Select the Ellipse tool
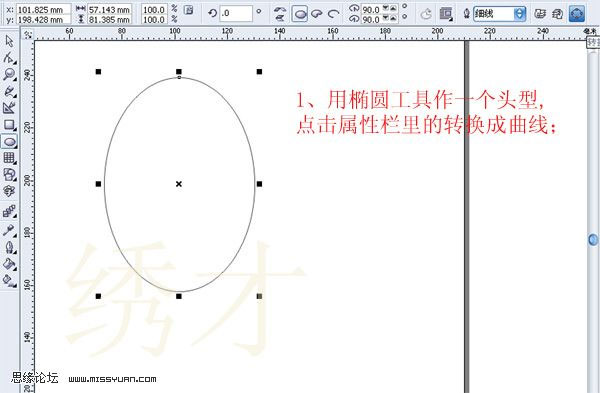The width and height of the screenshot is (600, 393). tap(9, 142)
